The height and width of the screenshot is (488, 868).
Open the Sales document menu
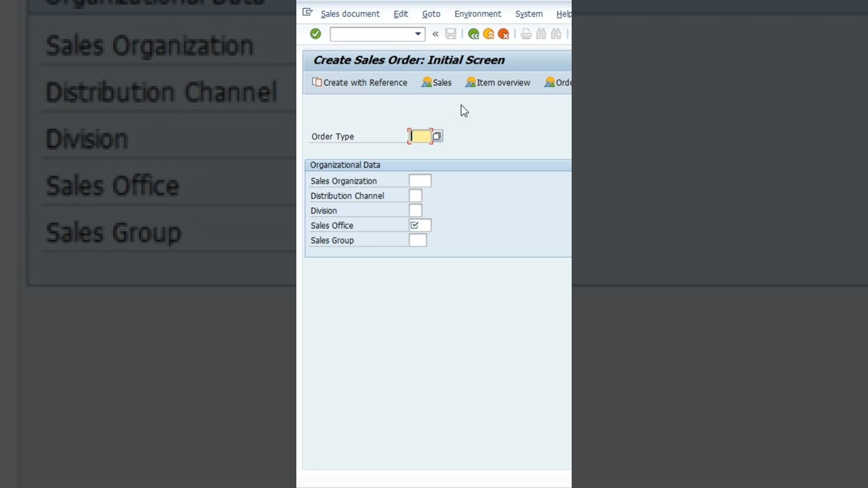tap(350, 14)
